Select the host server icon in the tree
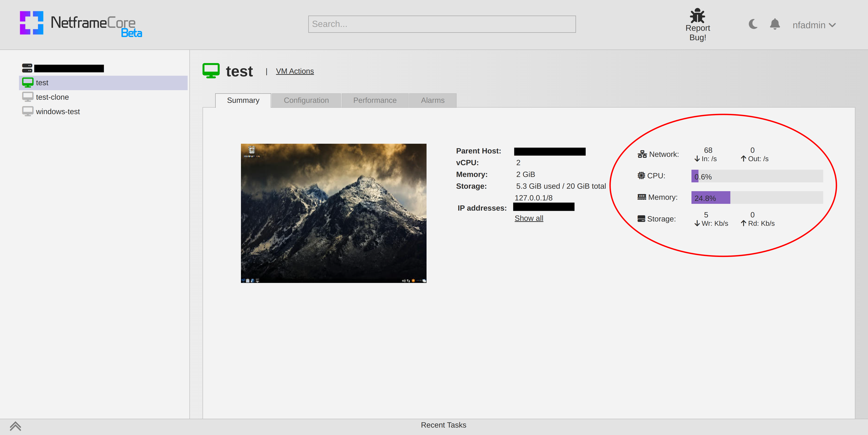 [x=27, y=68]
